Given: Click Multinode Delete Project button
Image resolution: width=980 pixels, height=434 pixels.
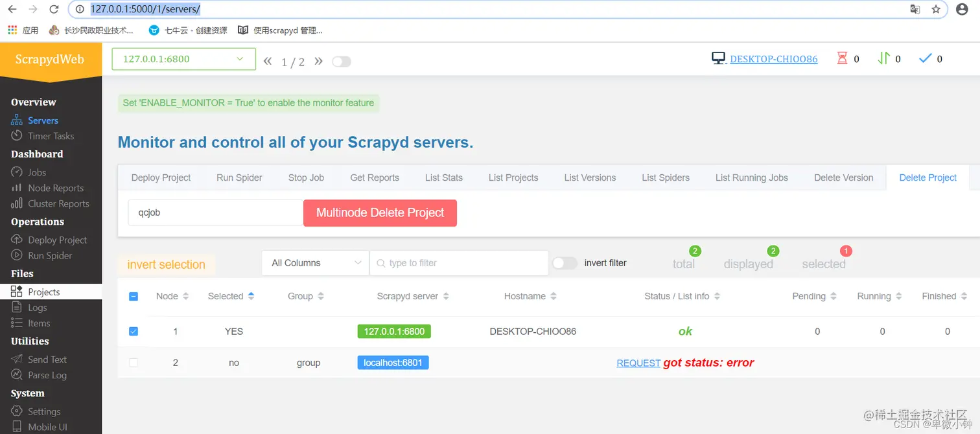Looking at the screenshot, I should click(380, 212).
